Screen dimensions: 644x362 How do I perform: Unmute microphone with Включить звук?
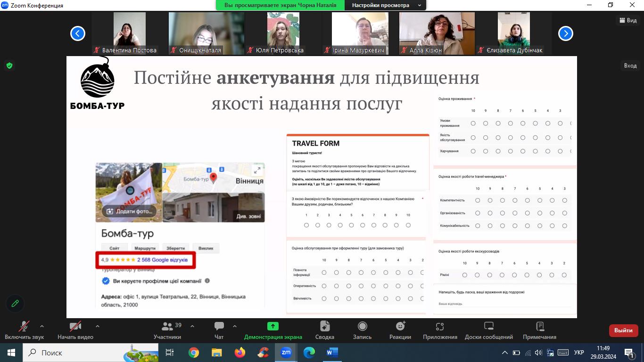tap(24, 327)
